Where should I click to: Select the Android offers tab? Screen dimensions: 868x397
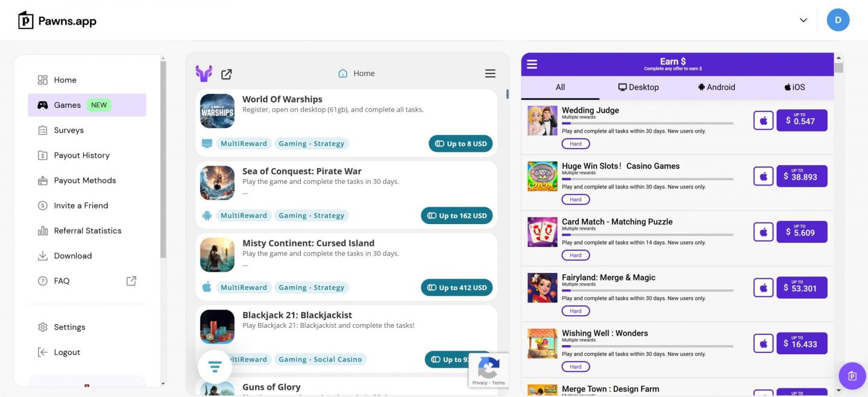click(x=716, y=87)
